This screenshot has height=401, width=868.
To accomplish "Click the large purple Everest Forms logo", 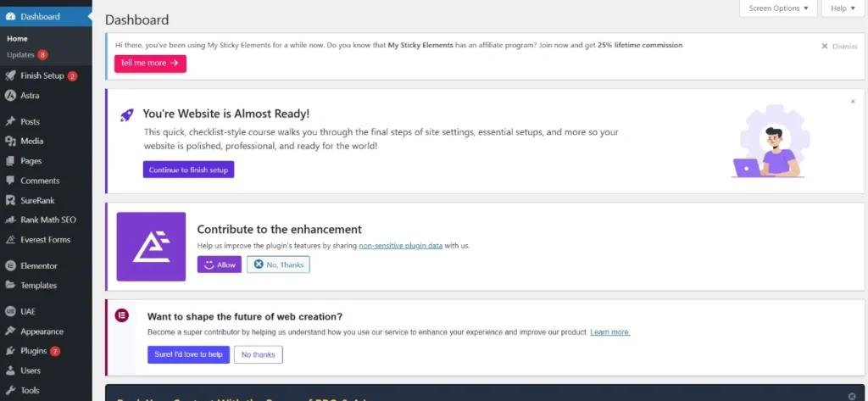I will [151, 247].
